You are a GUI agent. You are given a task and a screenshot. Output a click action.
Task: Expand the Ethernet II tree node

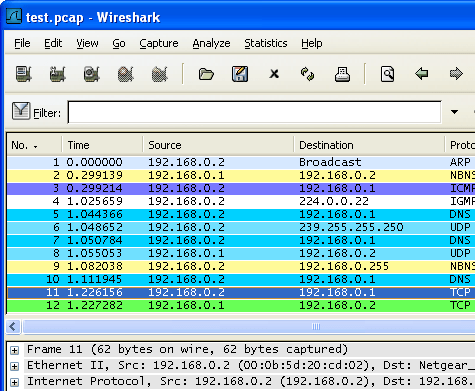[x=14, y=366]
